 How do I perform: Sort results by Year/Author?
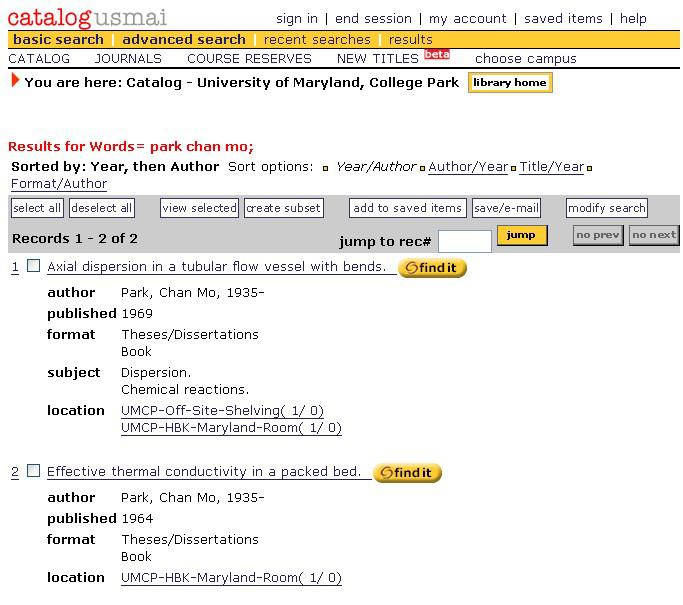376,167
